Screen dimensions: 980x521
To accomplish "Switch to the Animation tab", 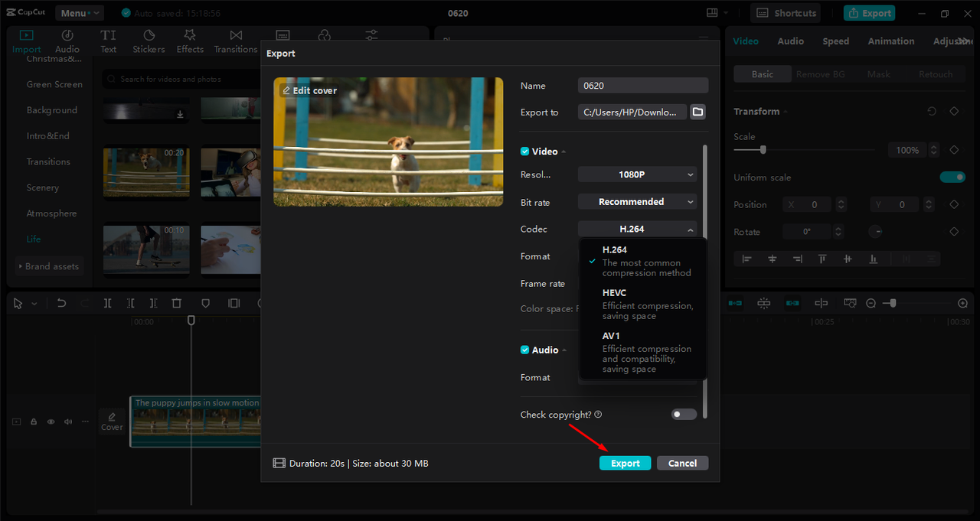I will (x=890, y=41).
